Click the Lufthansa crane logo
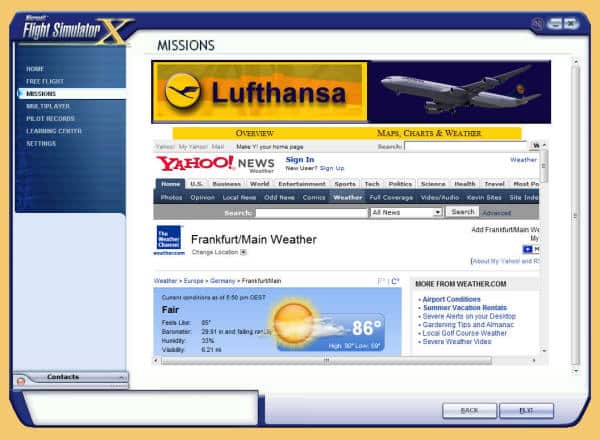600x440 pixels. pos(182,91)
